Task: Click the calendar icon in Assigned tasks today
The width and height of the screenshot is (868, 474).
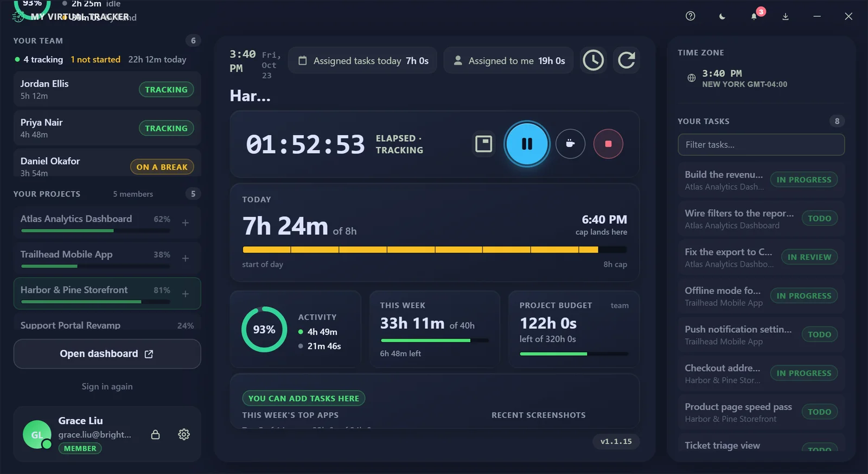Action: coord(303,61)
